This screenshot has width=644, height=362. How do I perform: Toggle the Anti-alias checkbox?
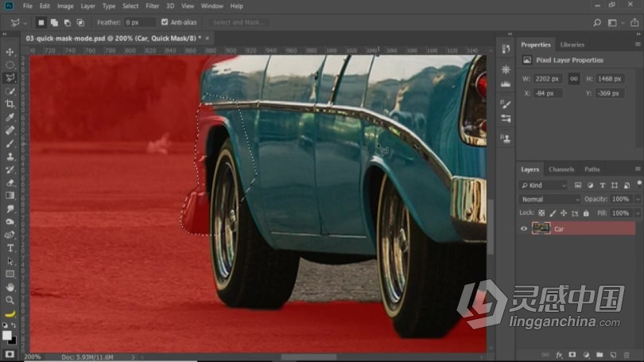[165, 22]
